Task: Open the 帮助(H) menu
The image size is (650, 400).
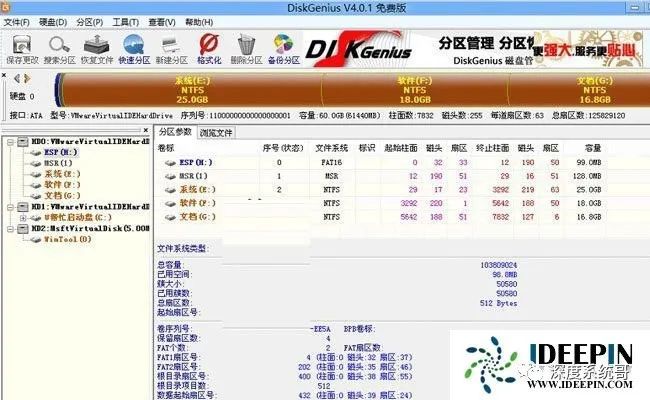Action: (199, 22)
